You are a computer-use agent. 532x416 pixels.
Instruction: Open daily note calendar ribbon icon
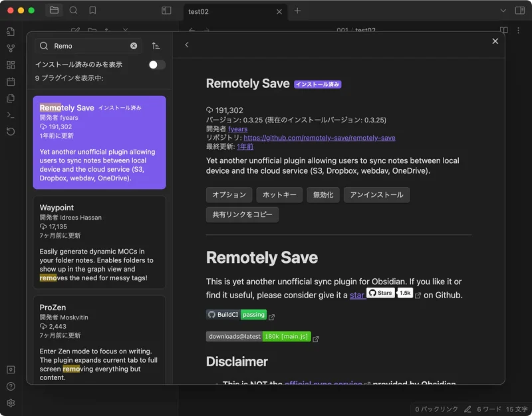pyautogui.click(x=11, y=81)
